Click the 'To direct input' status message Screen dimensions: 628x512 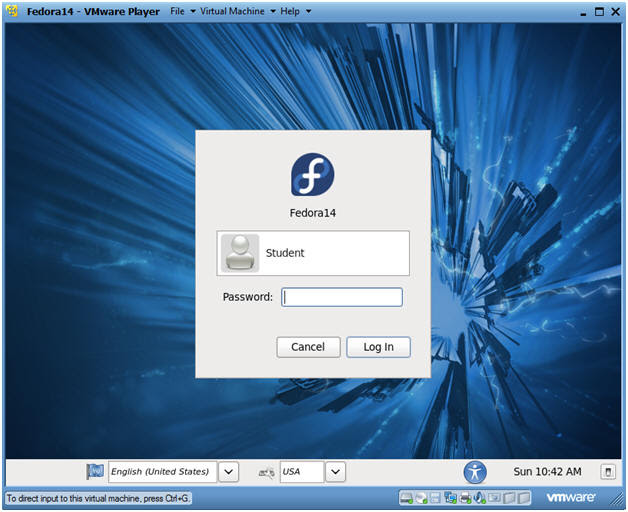(x=98, y=498)
